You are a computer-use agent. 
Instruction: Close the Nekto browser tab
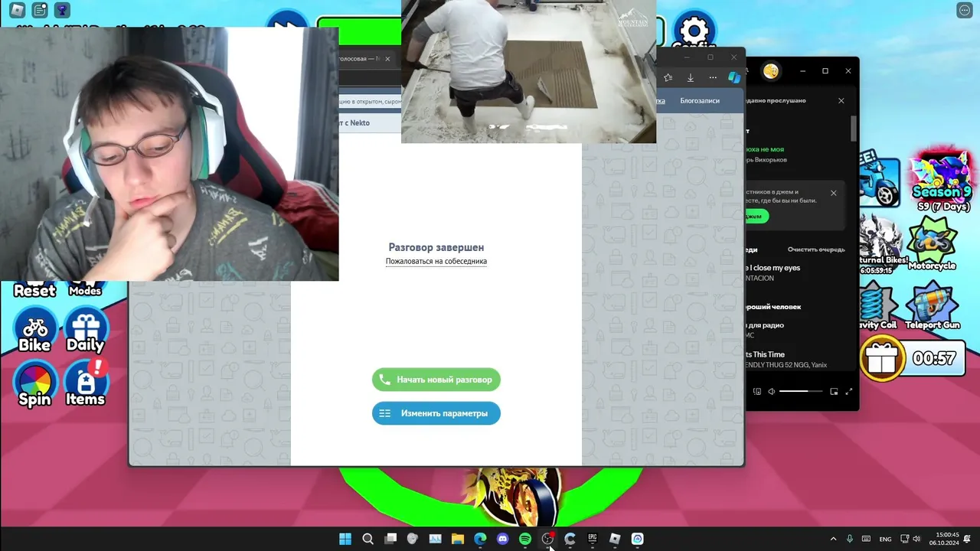tap(387, 59)
